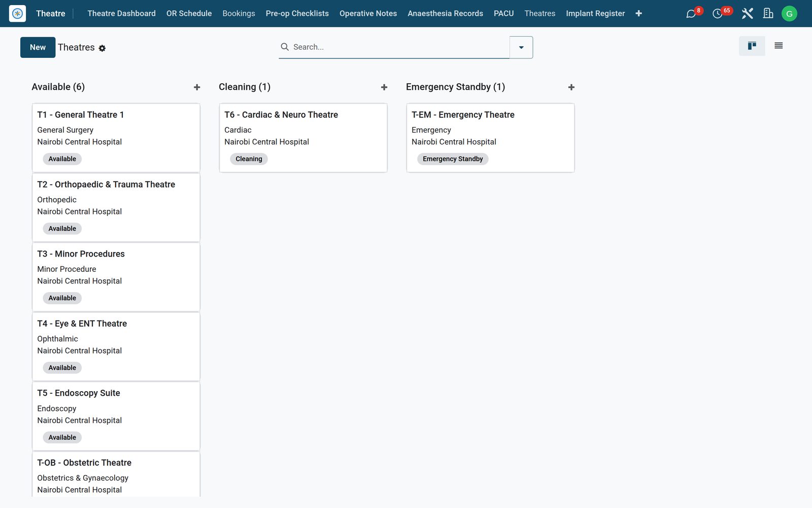Open T5 - Endoscopy Suite card

(x=116, y=416)
